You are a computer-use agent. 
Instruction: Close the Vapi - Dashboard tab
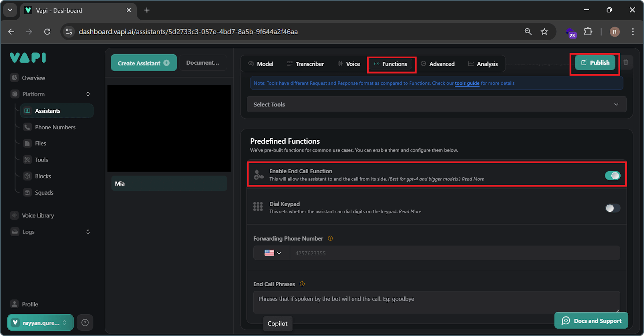point(129,10)
